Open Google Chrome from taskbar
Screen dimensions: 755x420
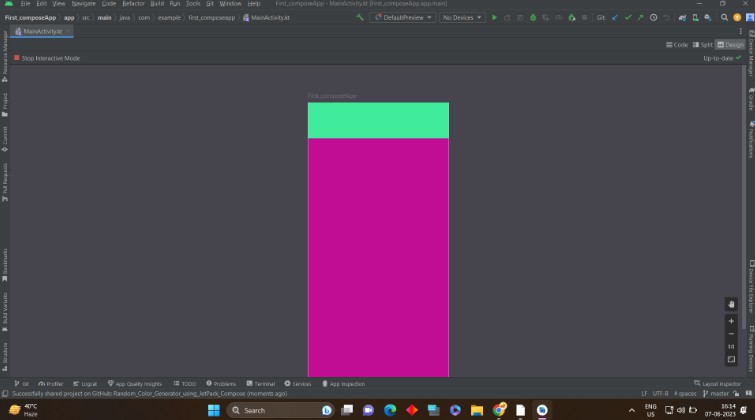499,410
